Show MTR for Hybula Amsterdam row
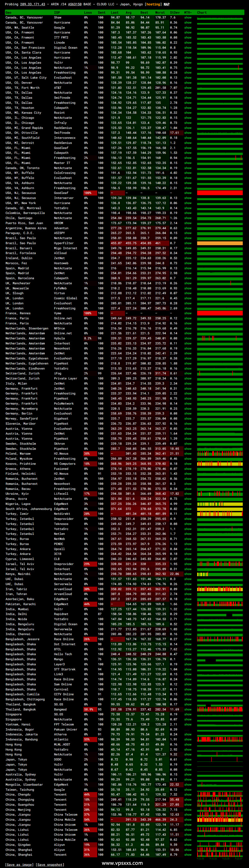Viewport: 249px width, 868px height. pos(188,338)
